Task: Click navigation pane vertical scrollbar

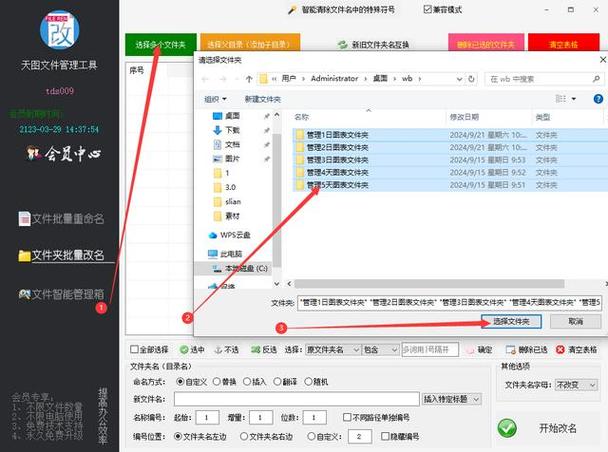Action: [276, 200]
